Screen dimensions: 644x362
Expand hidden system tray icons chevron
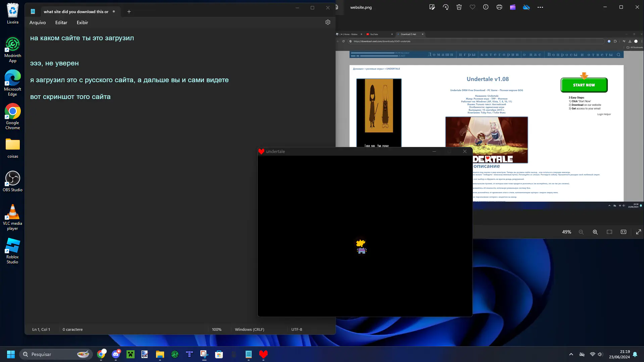[x=571, y=354]
